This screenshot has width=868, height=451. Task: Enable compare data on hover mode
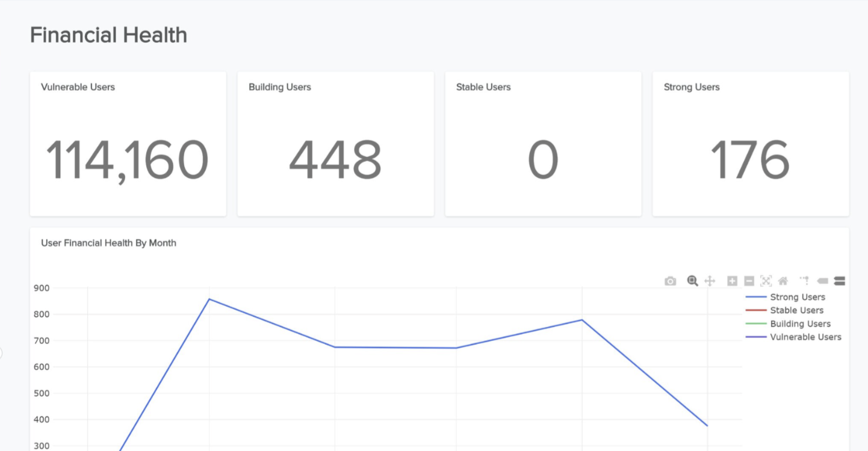pos(839,280)
